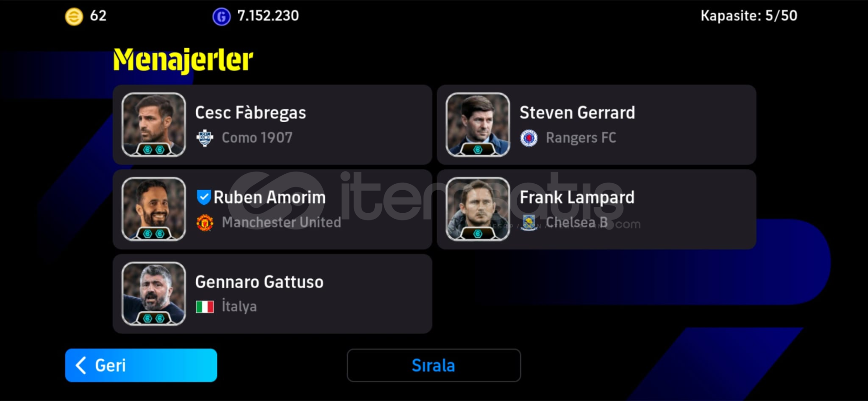Viewport: 868px width, 401px height.
Task: Tap the gold eFootball coin icon
Action: tap(74, 17)
